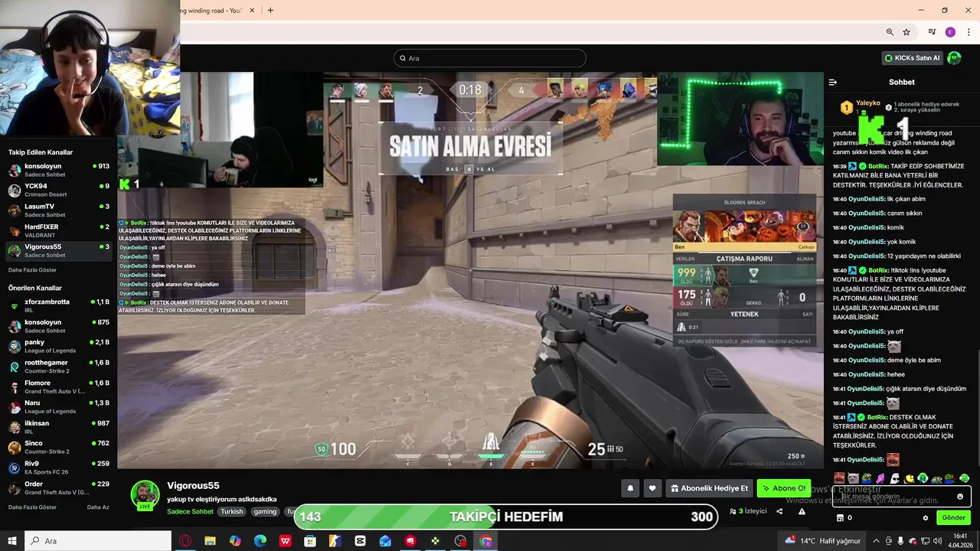Send the chat message with Gönder

(x=953, y=518)
